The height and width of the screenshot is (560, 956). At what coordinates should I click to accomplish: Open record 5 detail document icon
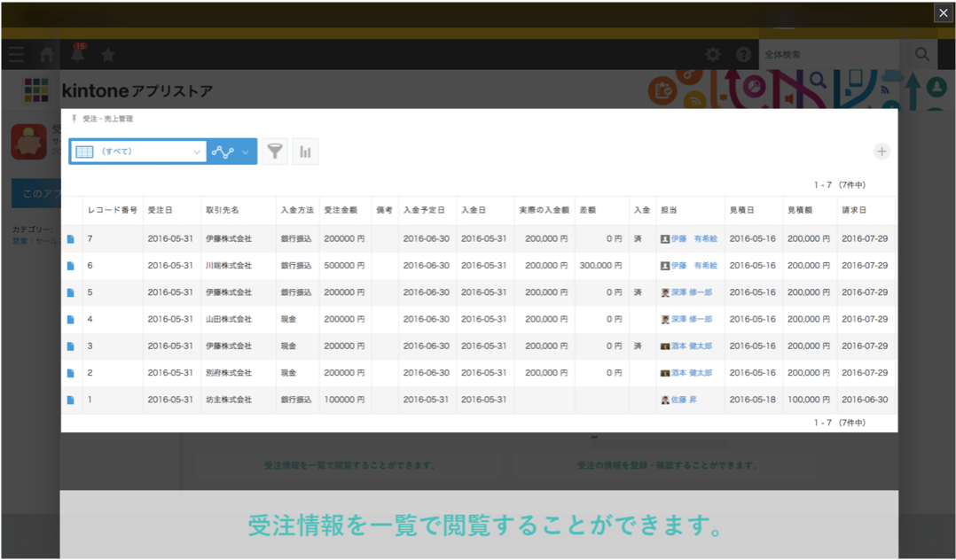pyautogui.click(x=71, y=292)
